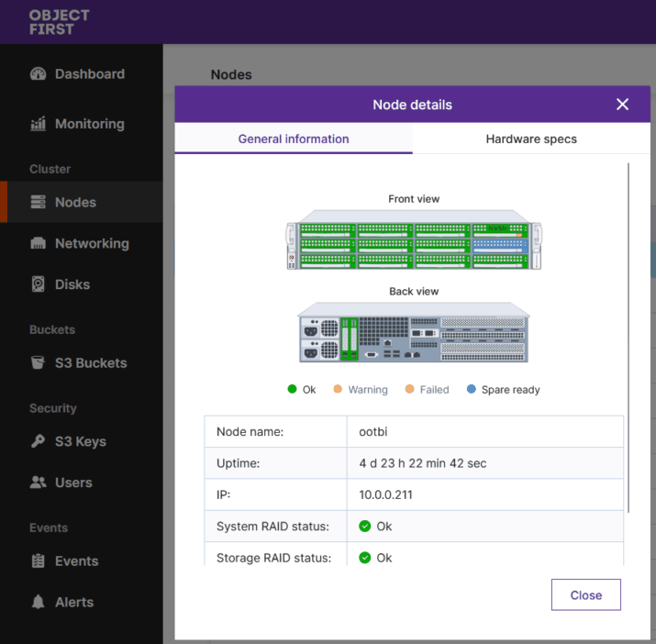Click the Dashboard gauge icon
Screen dimensions: 656x644
[x=38, y=74]
